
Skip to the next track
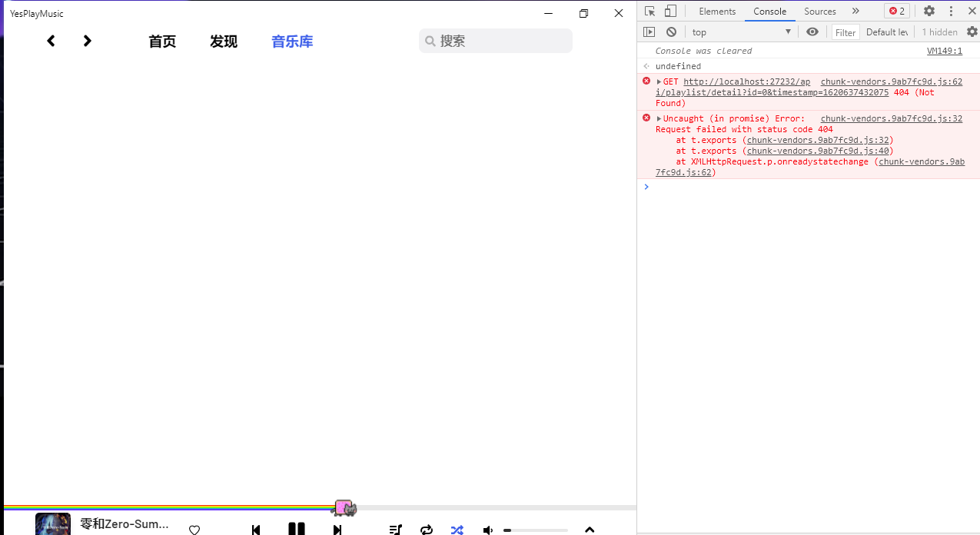pos(337,530)
